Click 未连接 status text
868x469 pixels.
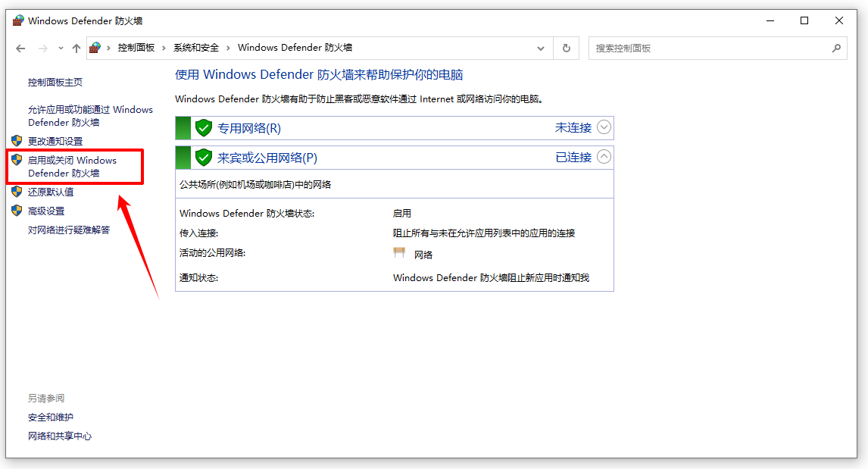click(x=573, y=128)
